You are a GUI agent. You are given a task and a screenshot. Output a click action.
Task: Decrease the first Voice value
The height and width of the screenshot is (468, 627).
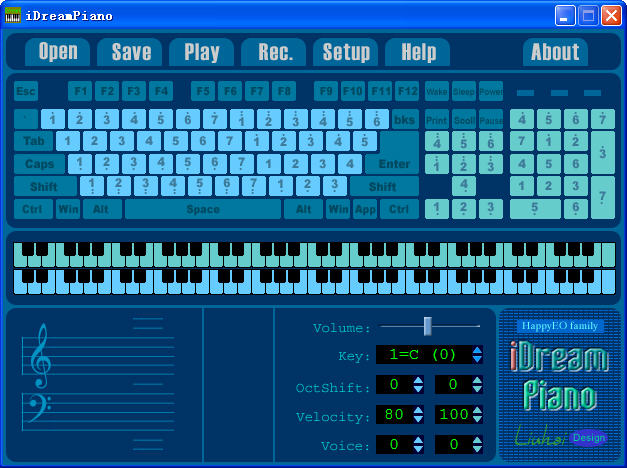[418, 449]
